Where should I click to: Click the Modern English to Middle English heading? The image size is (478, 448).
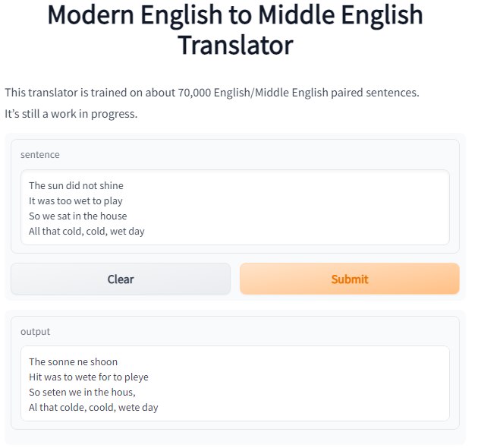[x=235, y=30]
